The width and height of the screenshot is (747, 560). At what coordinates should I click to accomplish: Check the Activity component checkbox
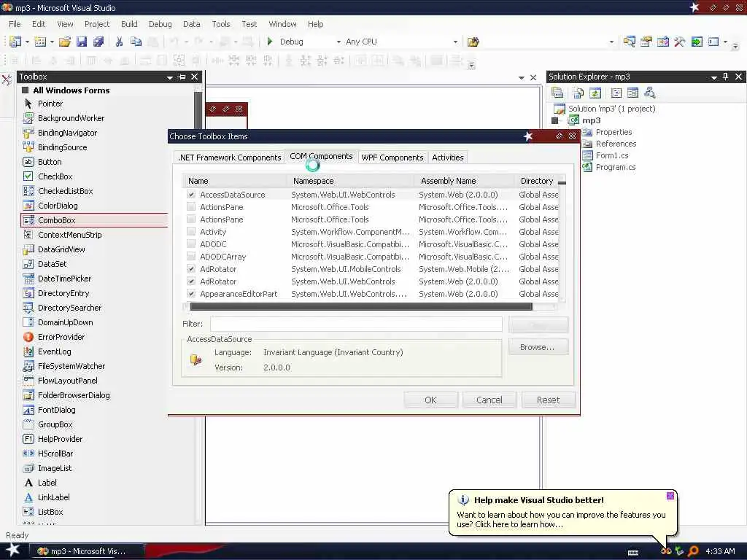point(191,231)
